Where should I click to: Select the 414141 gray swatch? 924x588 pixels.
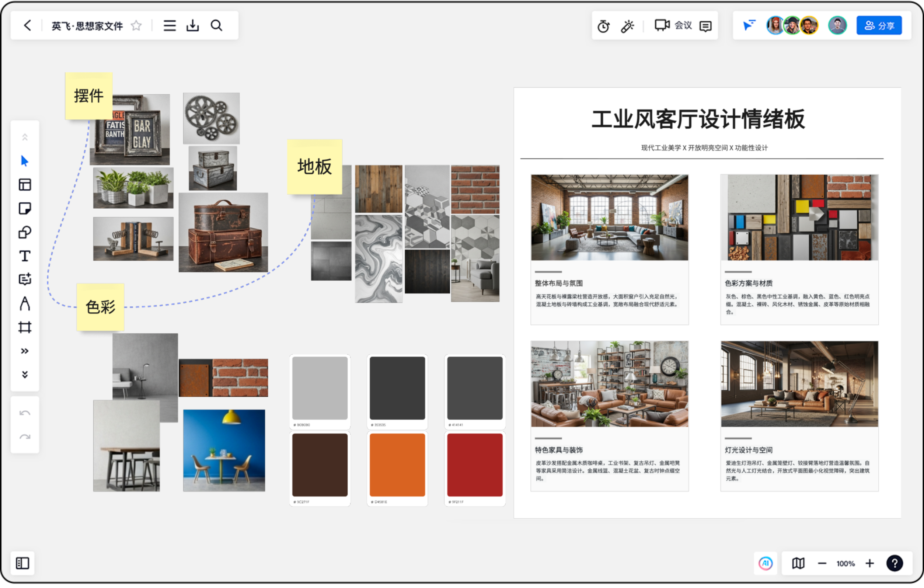[x=475, y=389]
